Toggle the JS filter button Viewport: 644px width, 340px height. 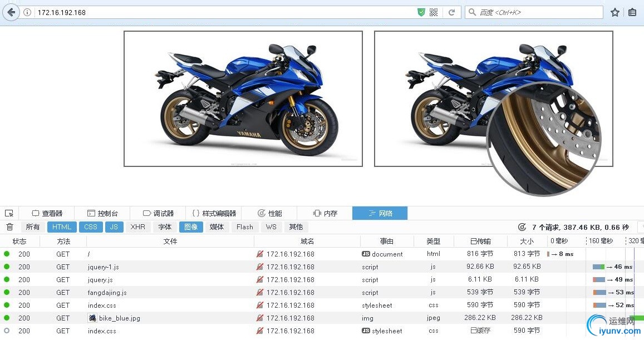pyautogui.click(x=114, y=226)
